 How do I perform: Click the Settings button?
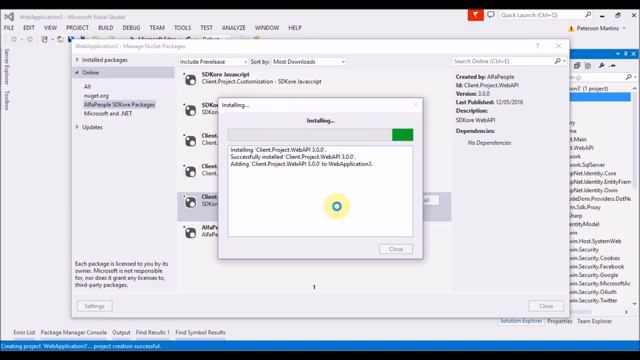pos(95,306)
